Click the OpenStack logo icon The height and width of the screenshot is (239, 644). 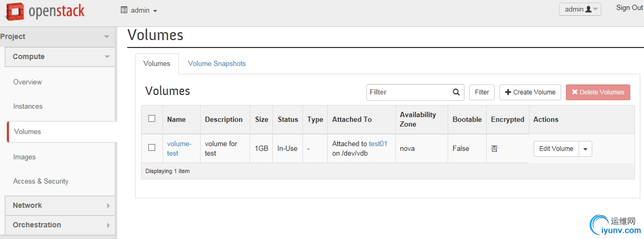tap(14, 12)
